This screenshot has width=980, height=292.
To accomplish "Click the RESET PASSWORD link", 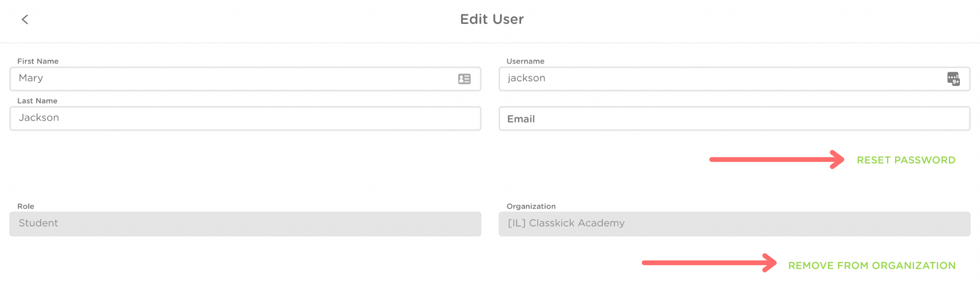I will (x=906, y=160).
